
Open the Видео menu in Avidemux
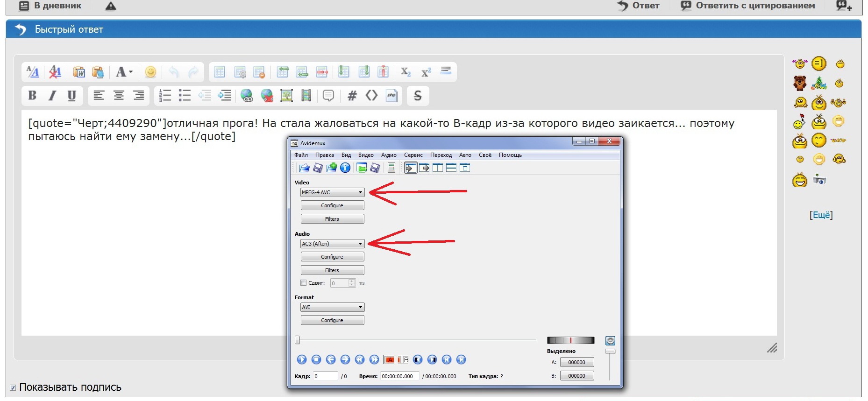(x=366, y=155)
